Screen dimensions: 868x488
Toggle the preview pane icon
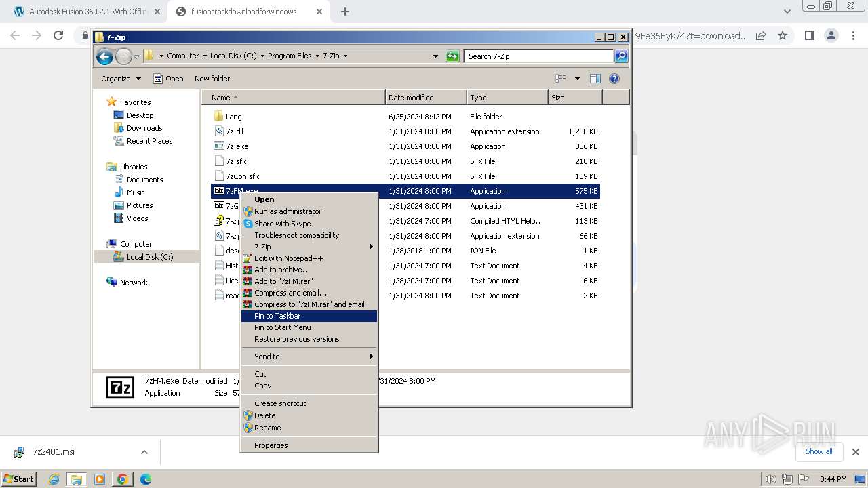click(595, 79)
